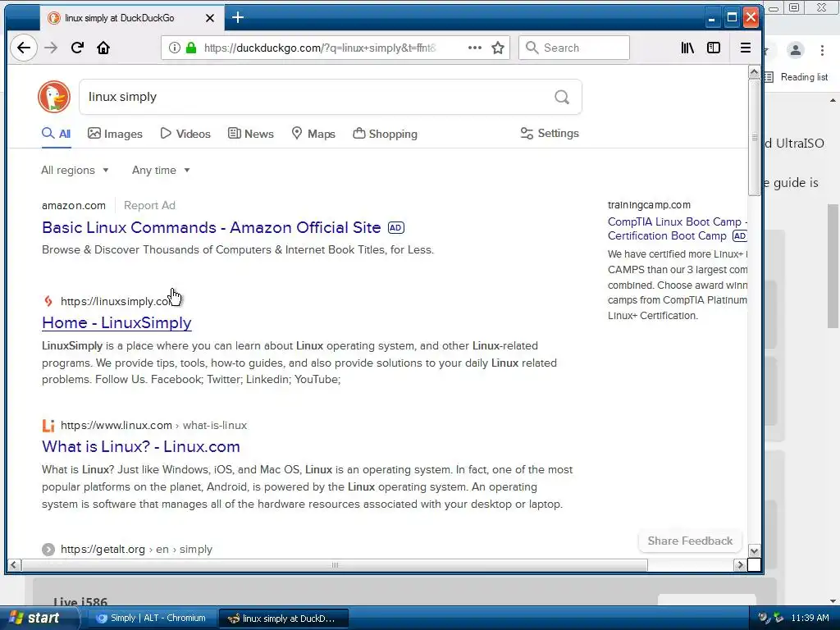Click the Report Ad link
The height and width of the screenshot is (630, 840).
pos(149,205)
